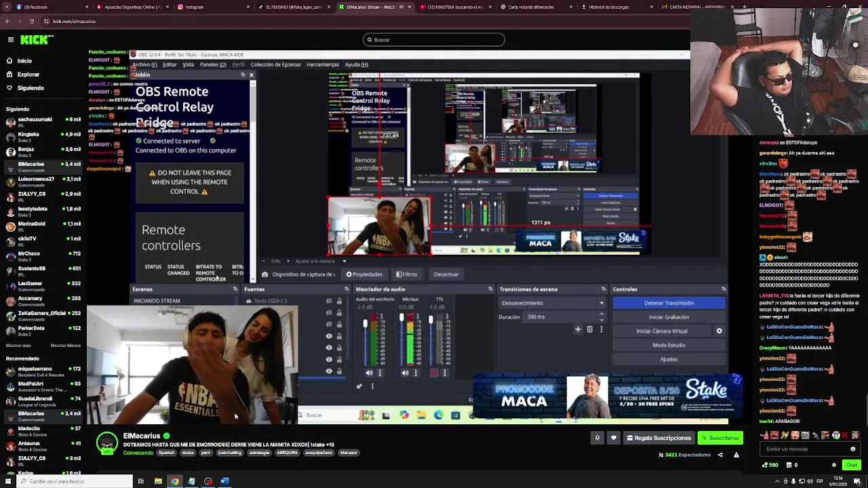
Task: Open transition options three dots
Action: (x=601, y=329)
